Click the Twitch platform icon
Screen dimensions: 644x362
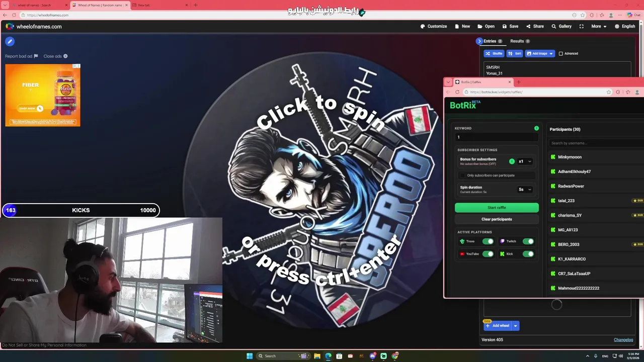pyautogui.click(x=502, y=241)
